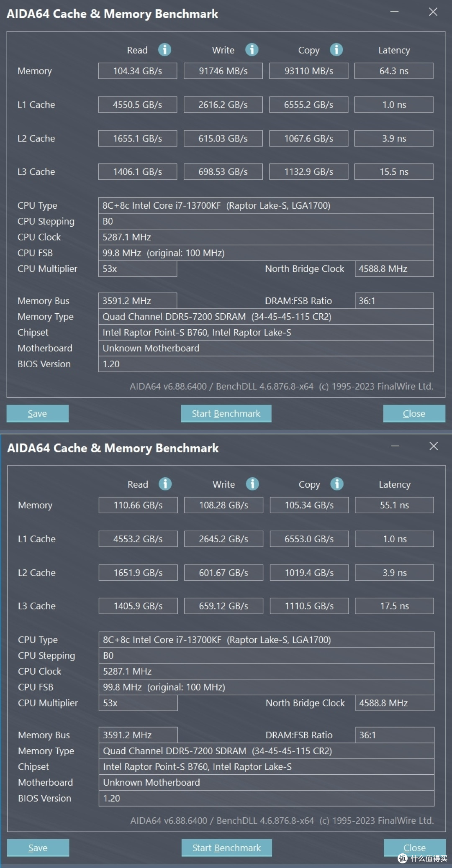Select L2 Cache copy value 1019.4 GB/s
Viewport: 452px width, 868px height.
click(309, 573)
